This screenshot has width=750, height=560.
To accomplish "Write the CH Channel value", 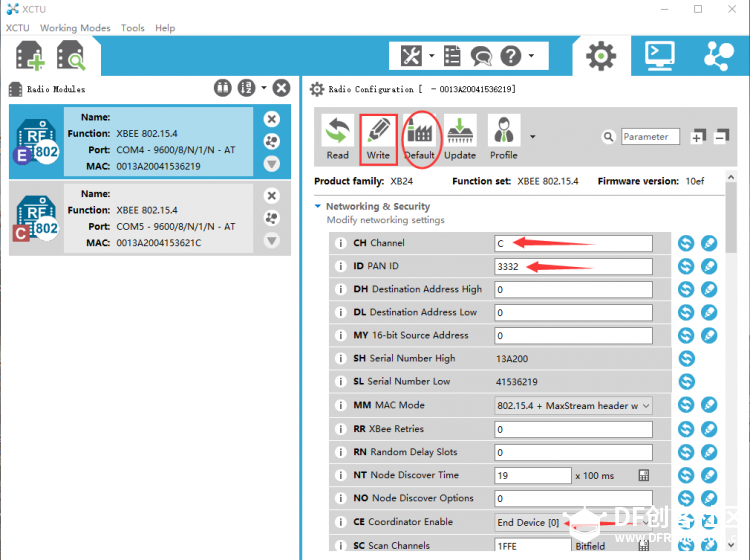I will 709,243.
